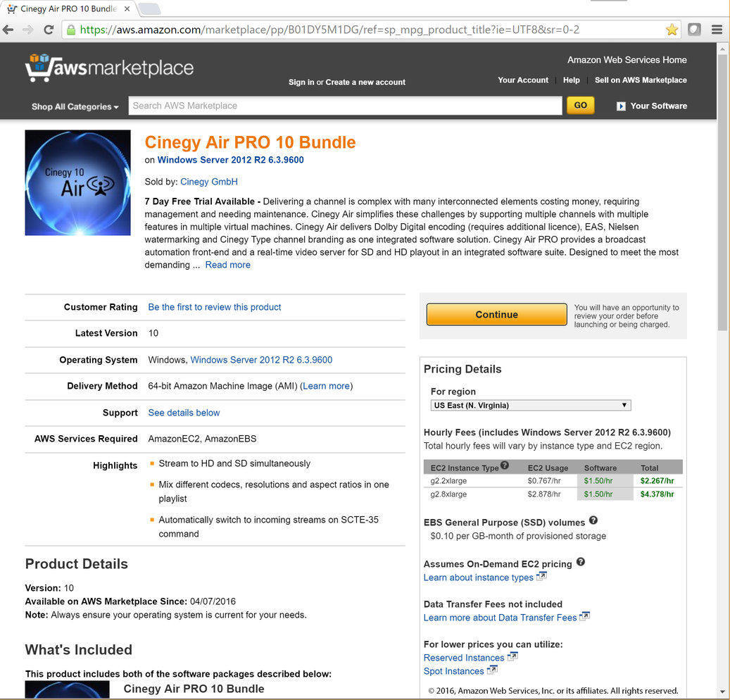Click external link icon after Learn about instance types

(541, 576)
